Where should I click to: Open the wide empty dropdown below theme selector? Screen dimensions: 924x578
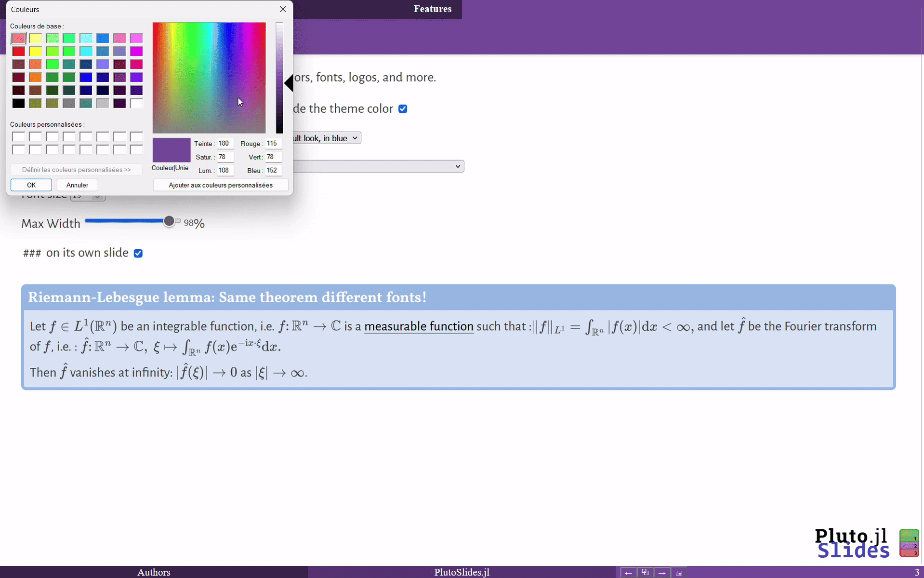point(379,166)
